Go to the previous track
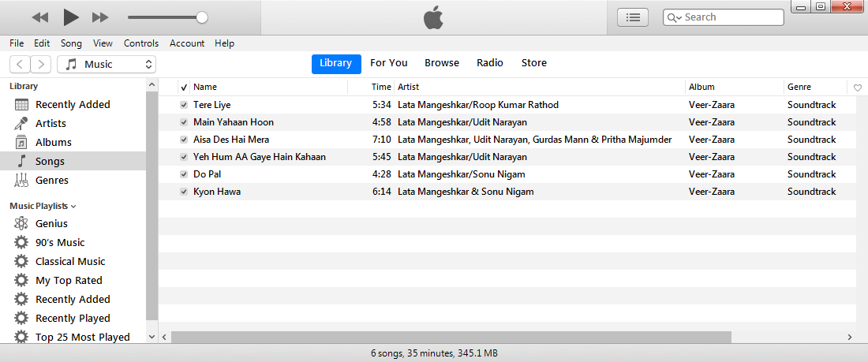Screen dimensions: 868x362 coord(40,17)
